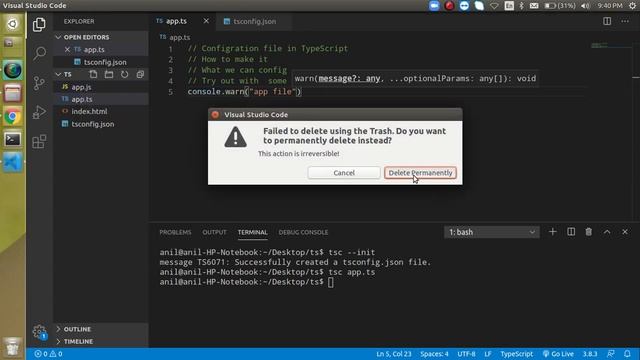
Task: Click the console.warn line in editor
Action: point(244,91)
